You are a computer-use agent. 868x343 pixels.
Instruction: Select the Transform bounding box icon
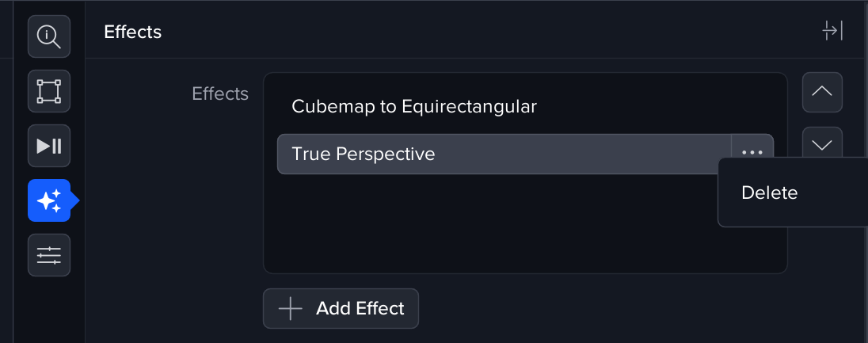[x=49, y=91]
